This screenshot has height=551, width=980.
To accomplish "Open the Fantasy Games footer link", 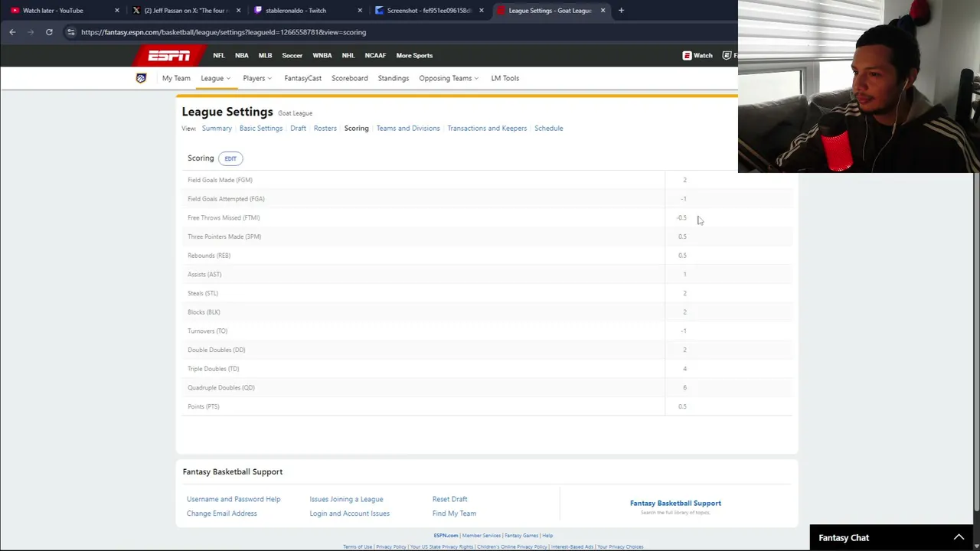I will pos(521,536).
